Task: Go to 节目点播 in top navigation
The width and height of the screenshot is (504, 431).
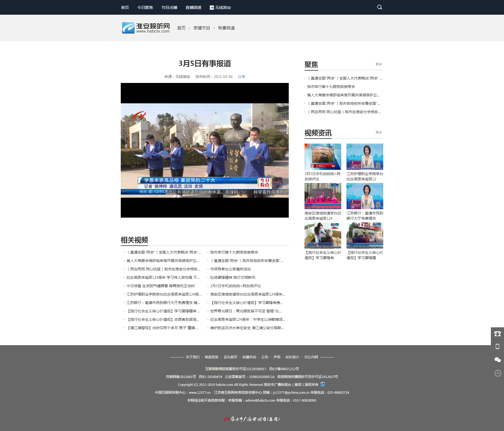Action: click(x=169, y=8)
